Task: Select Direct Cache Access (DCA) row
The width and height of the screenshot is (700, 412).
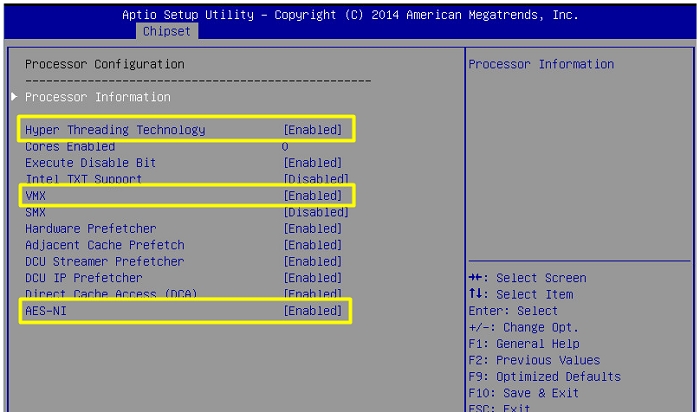Action: [111, 294]
